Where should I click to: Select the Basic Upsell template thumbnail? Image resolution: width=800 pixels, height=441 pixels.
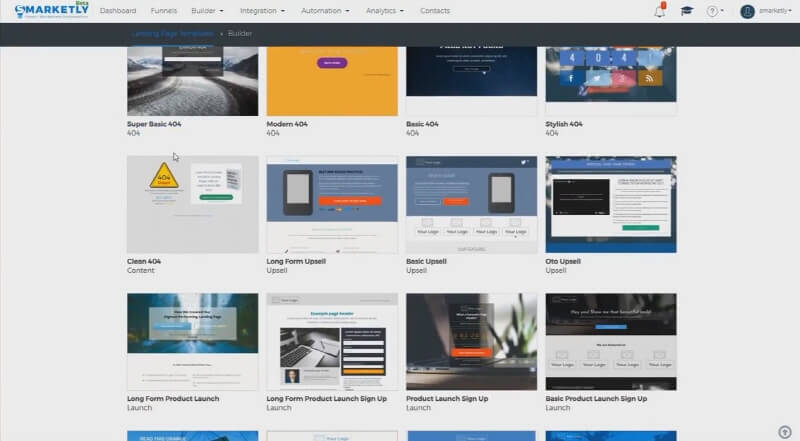point(471,205)
